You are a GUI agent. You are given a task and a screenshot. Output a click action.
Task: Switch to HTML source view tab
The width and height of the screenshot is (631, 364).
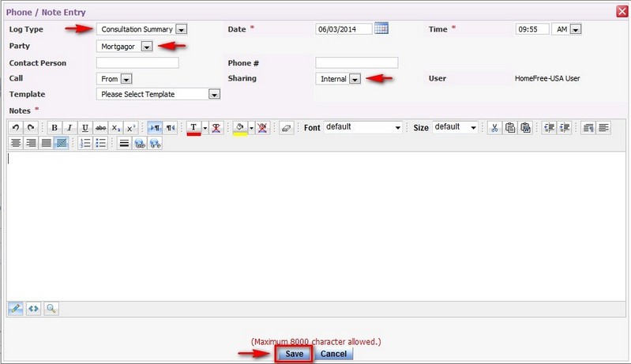click(x=33, y=309)
